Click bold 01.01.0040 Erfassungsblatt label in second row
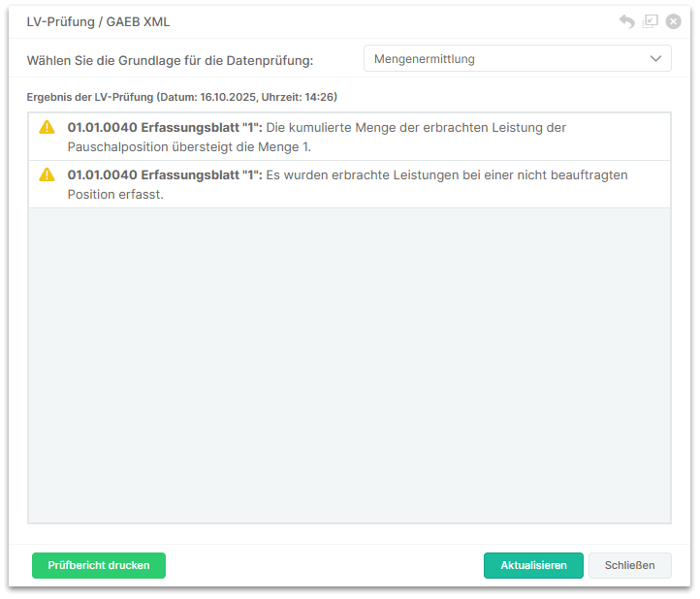The height and width of the screenshot is (599, 700). (x=165, y=174)
